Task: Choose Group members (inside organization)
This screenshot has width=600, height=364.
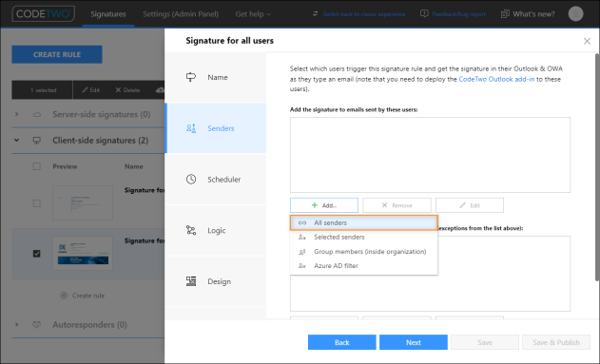Action: pyautogui.click(x=364, y=252)
